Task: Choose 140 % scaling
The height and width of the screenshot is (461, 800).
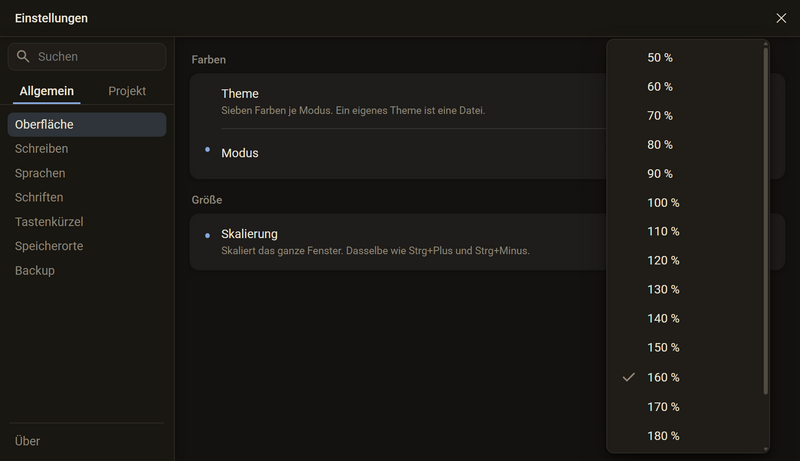Action: click(685, 319)
